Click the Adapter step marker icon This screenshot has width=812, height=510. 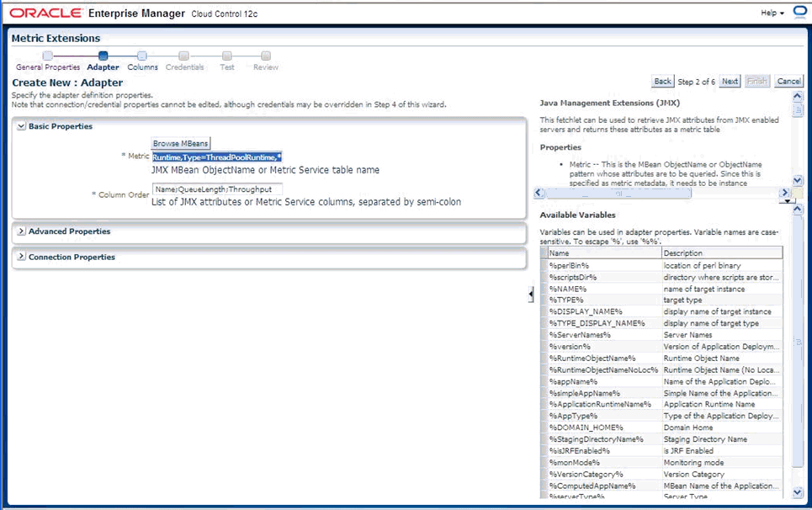(x=103, y=56)
